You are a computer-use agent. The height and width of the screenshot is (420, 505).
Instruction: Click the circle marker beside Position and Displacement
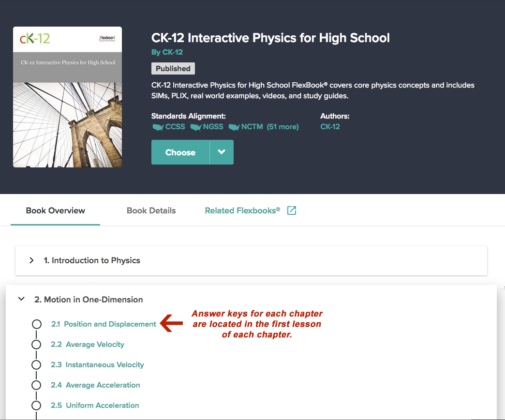click(36, 324)
